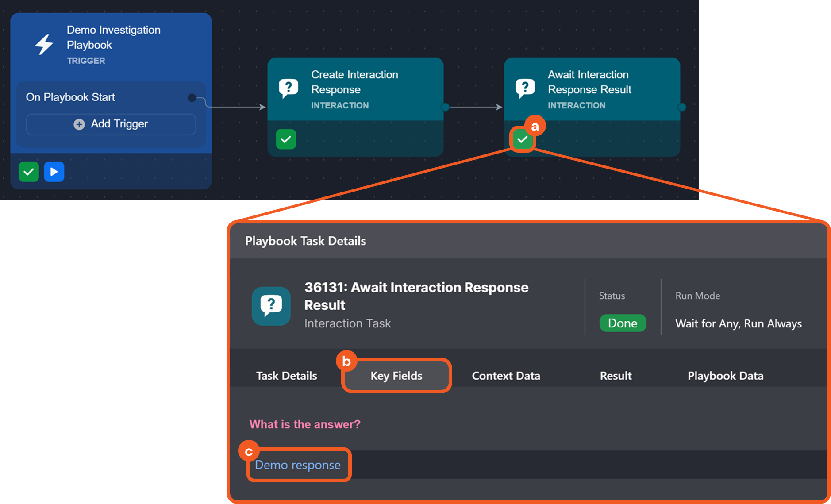Click the Await Interaction Response Result output port
The image size is (831, 504).
tap(682, 107)
